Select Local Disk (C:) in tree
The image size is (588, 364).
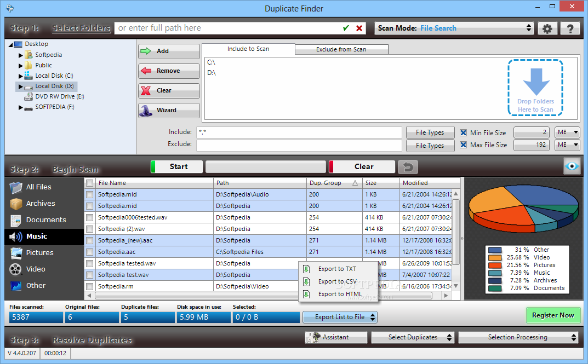[54, 76]
